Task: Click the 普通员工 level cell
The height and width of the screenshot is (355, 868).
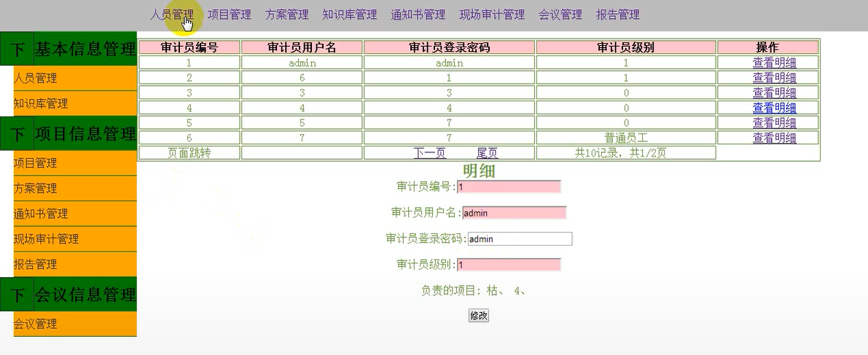Action: pos(626,137)
